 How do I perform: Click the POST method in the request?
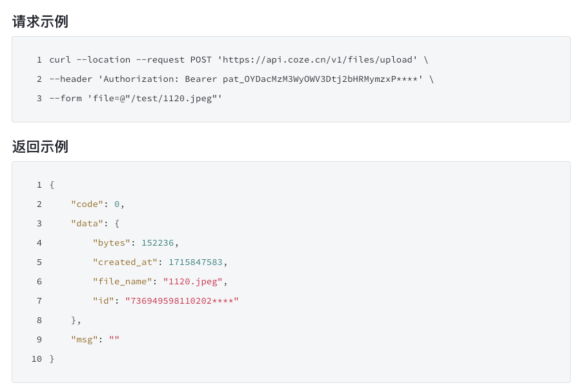coord(201,60)
